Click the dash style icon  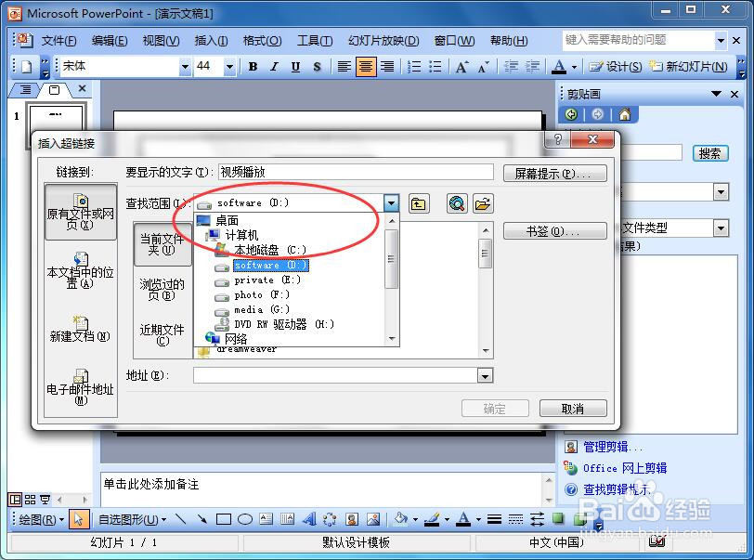pos(515,519)
